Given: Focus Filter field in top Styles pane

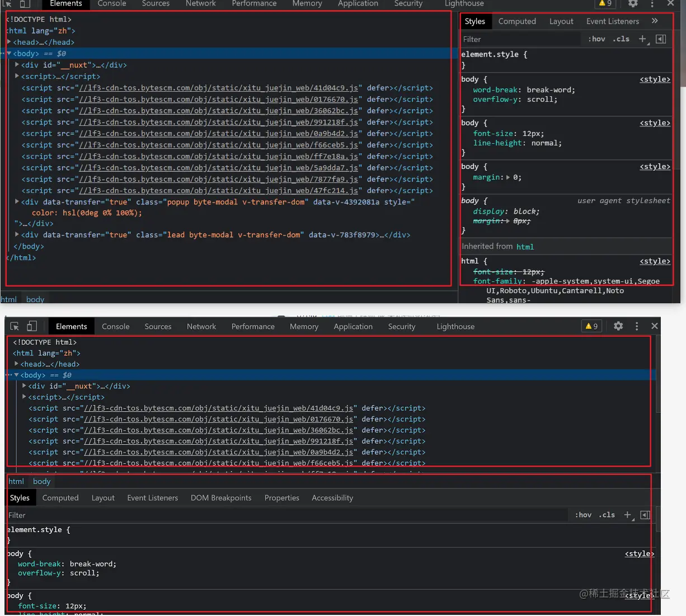Looking at the screenshot, I should coord(520,39).
